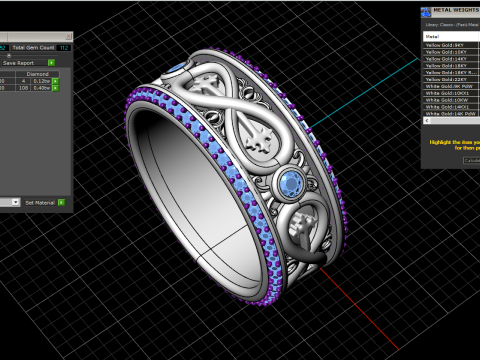Select White Gold 10KW in the metal list
Image resolution: width=480 pixels, height=360 pixels.
451,100
